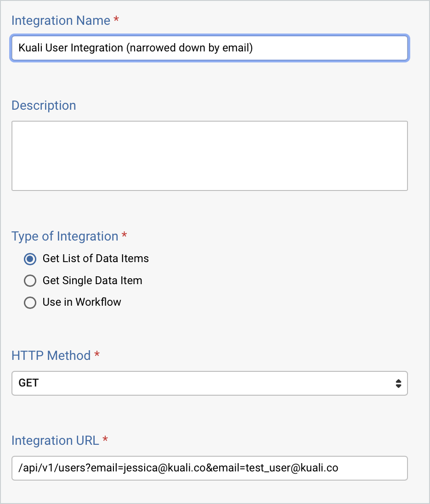Click the asterisk next to HTTP Method
This screenshot has width=430, height=504.
[96, 354]
